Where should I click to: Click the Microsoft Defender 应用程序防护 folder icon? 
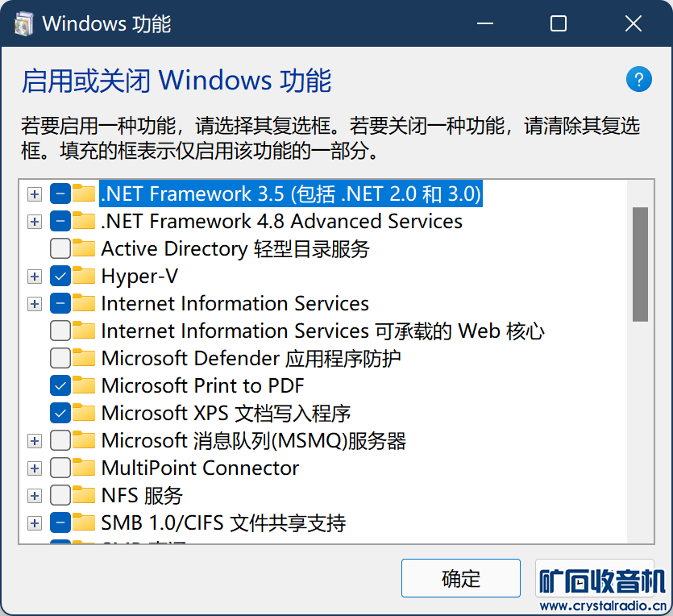84,358
